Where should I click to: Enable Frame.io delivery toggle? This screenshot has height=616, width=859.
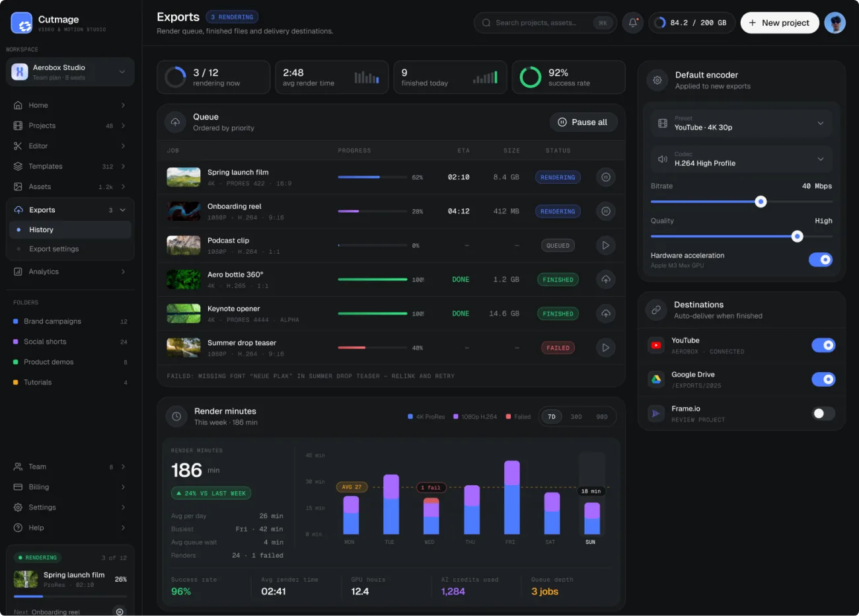823,414
